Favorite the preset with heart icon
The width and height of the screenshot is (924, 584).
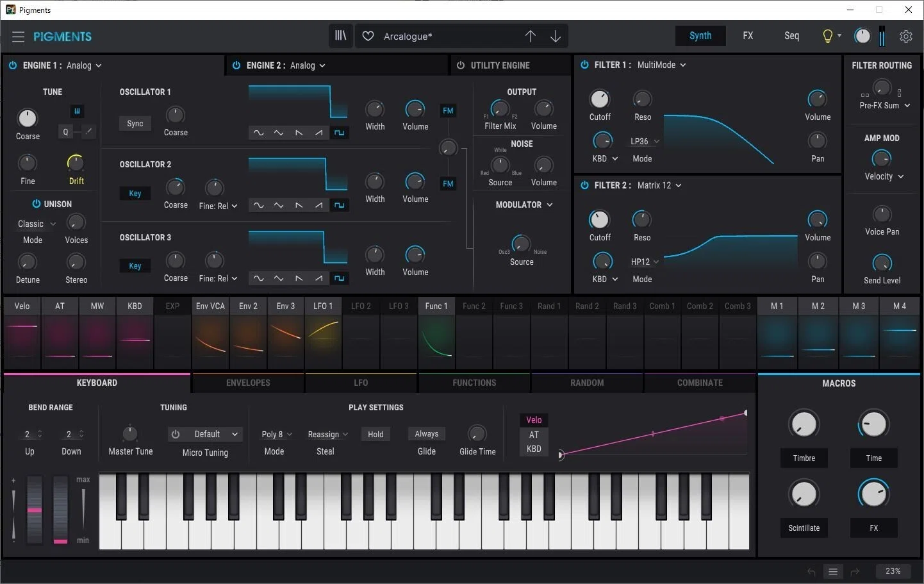point(368,37)
